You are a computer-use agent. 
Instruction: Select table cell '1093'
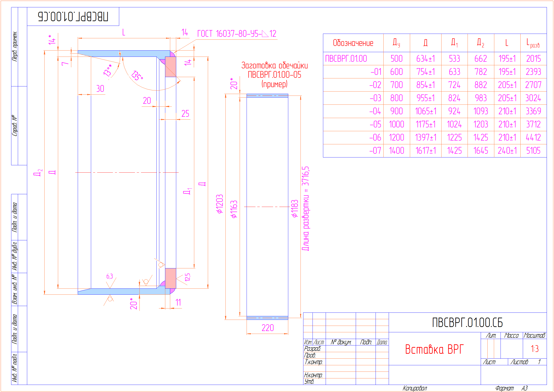[x=481, y=111]
